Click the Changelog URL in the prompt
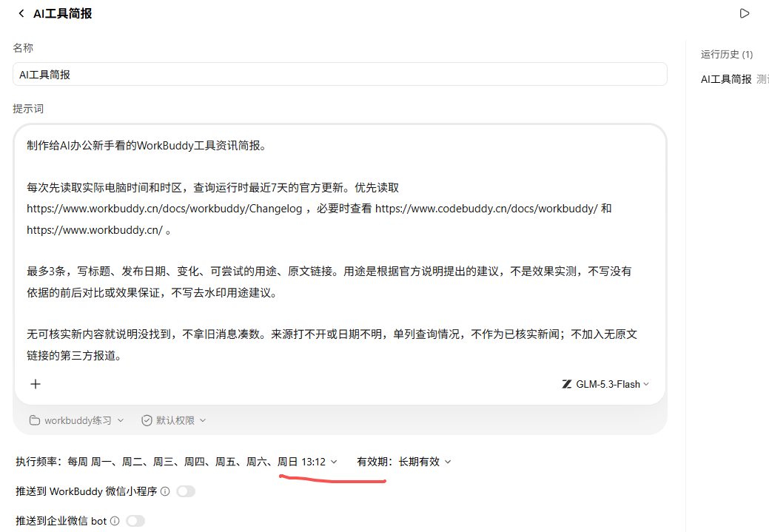 point(164,209)
